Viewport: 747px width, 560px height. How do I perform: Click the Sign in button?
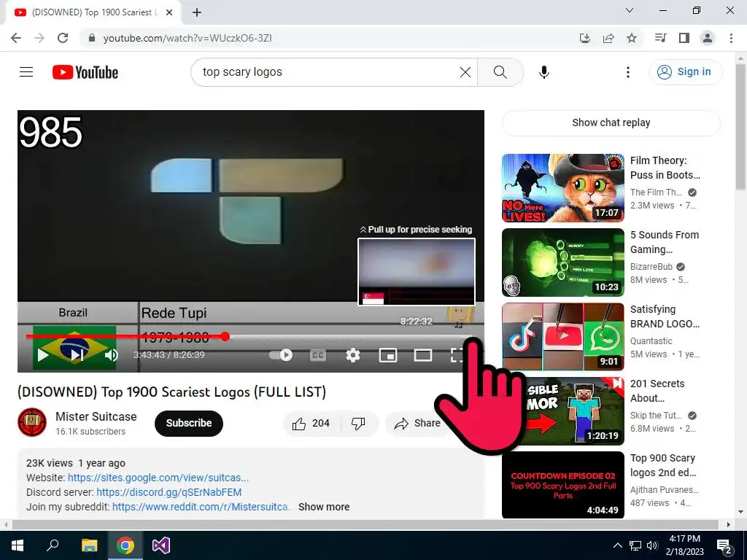click(685, 72)
